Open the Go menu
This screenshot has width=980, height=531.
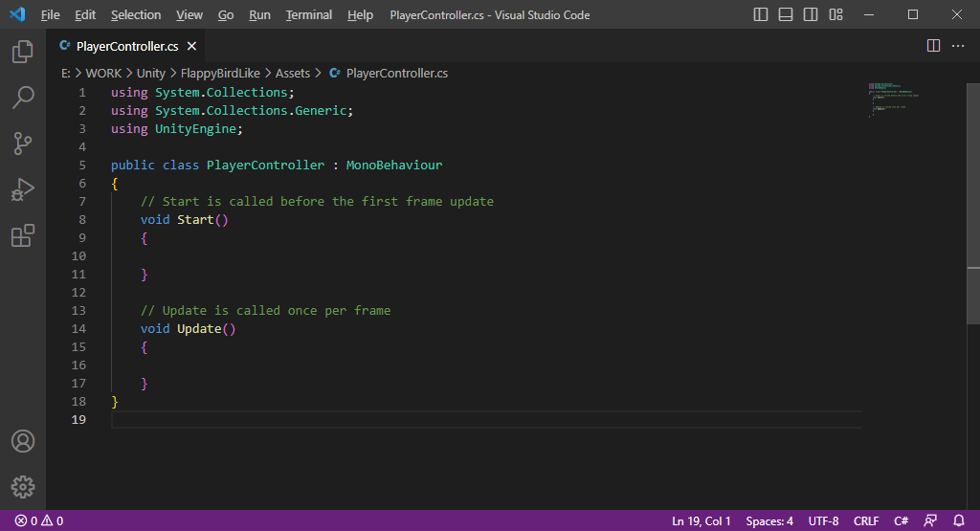click(x=226, y=15)
